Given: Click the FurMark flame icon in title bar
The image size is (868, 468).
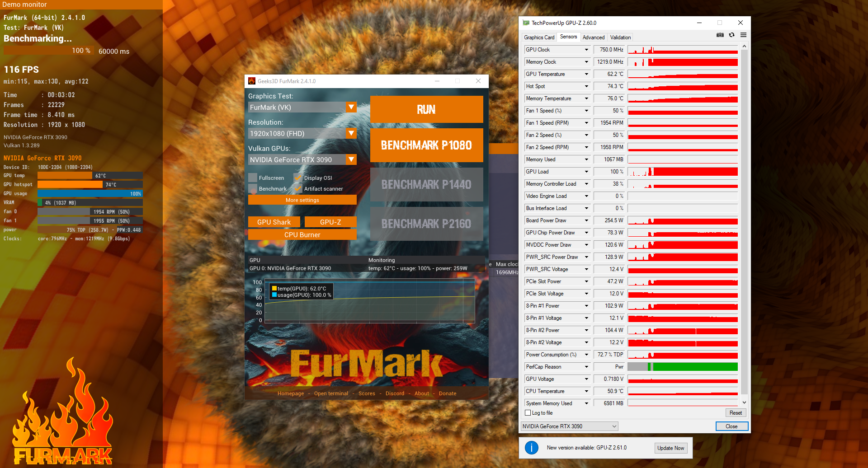Looking at the screenshot, I should coord(252,81).
